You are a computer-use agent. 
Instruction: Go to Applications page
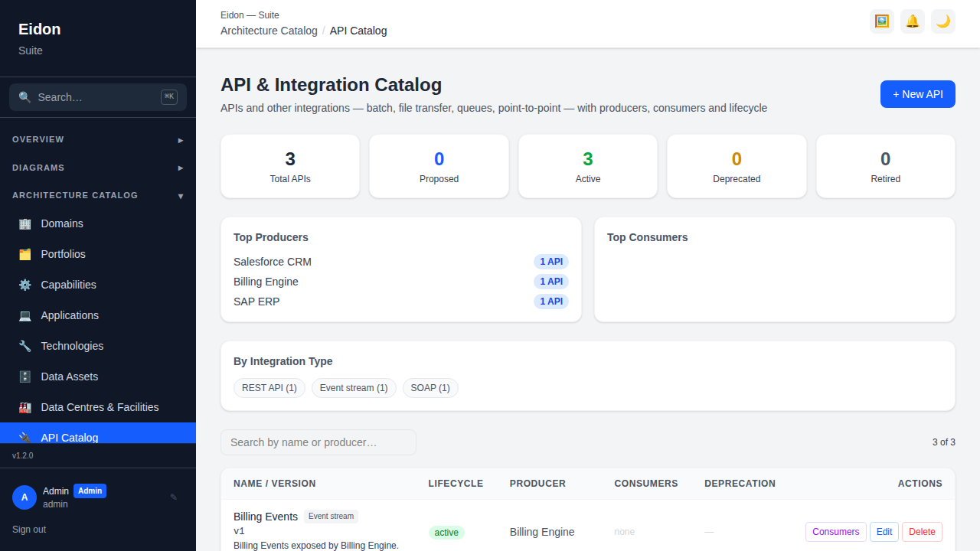coord(98,315)
